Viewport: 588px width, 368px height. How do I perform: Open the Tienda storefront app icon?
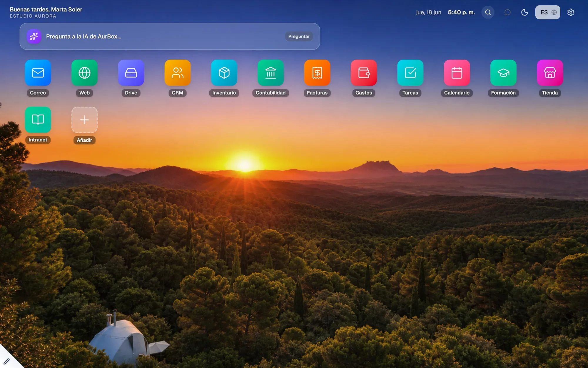(x=550, y=73)
